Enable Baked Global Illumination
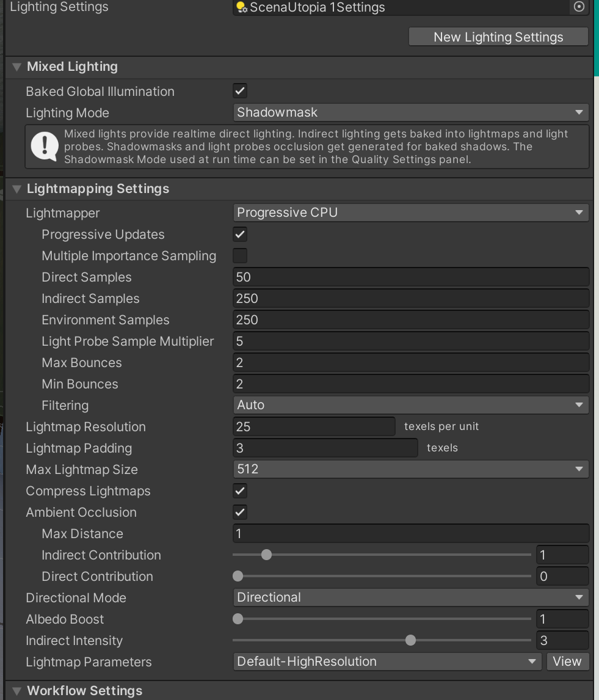The image size is (599, 700). pos(239,90)
